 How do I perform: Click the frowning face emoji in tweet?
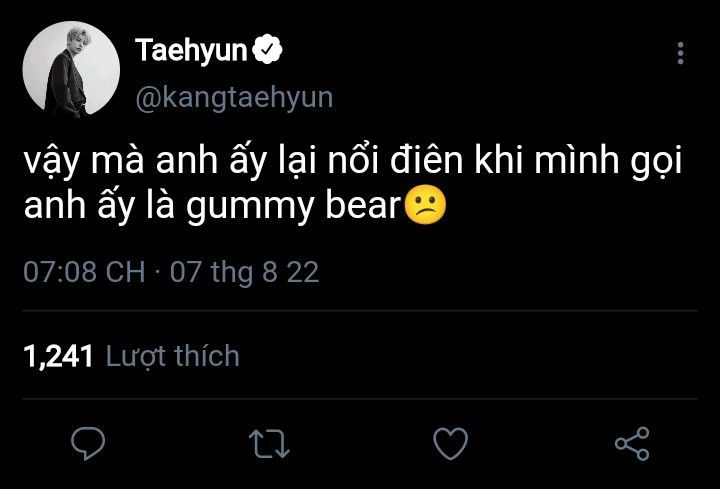pos(425,208)
